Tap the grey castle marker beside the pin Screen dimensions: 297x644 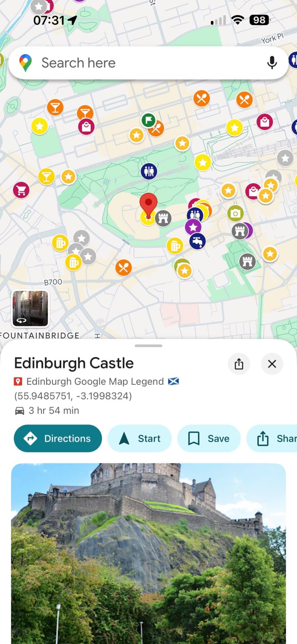(x=164, y=218)
